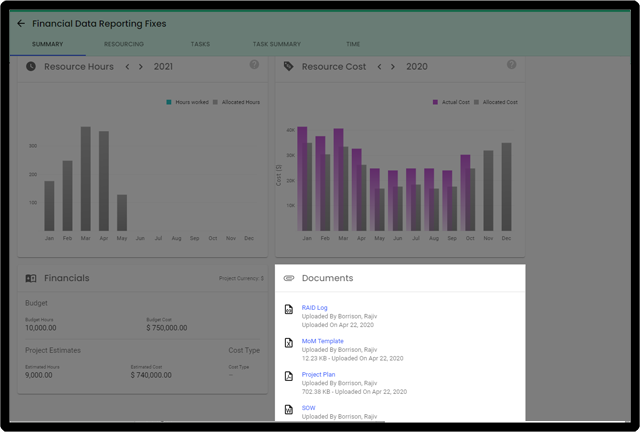Click the file icon beside RAID Log
Image resolution: width=640 pixels, height=432 pixels.
289,309
